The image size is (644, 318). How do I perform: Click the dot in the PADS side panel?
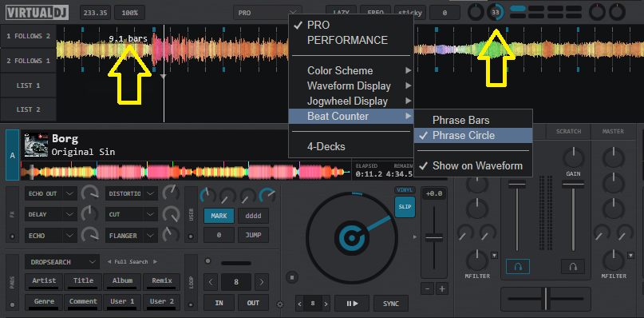pyautogui.click(x=12, y=305)
